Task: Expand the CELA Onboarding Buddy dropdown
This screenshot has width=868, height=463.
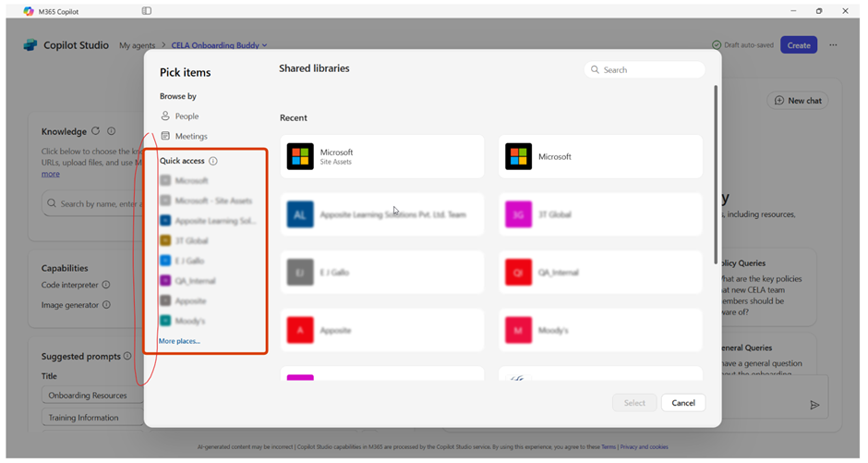Action: (x=265, y=45)
